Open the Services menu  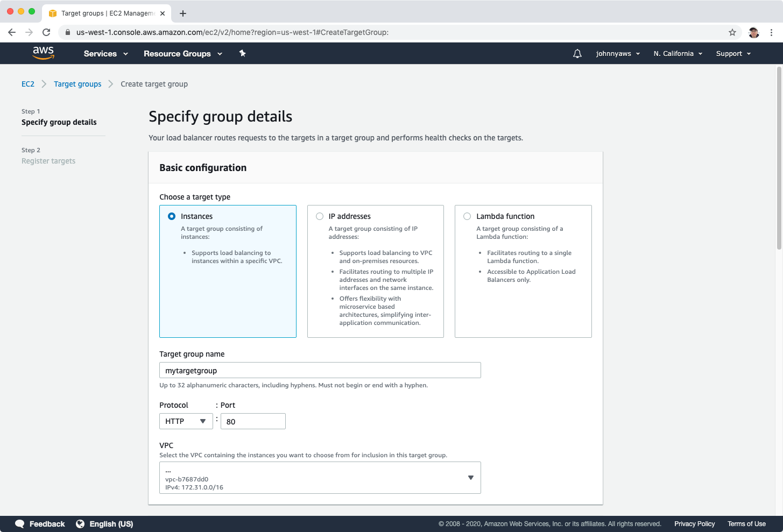106,54
